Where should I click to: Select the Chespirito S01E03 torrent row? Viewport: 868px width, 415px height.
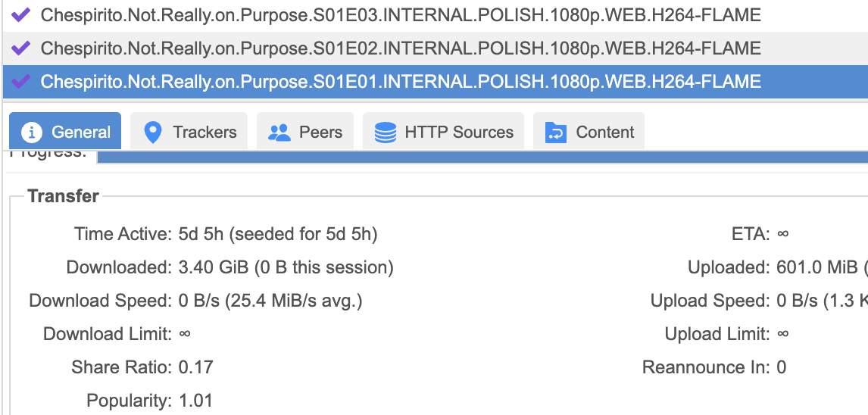click(x=400, y=14)
